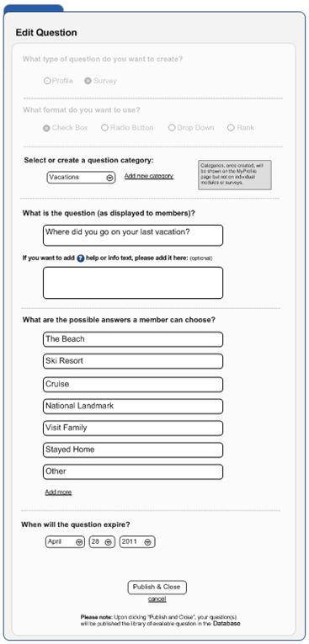
Task: Open the April month dropdown
Action: click(x=65, y=542)
